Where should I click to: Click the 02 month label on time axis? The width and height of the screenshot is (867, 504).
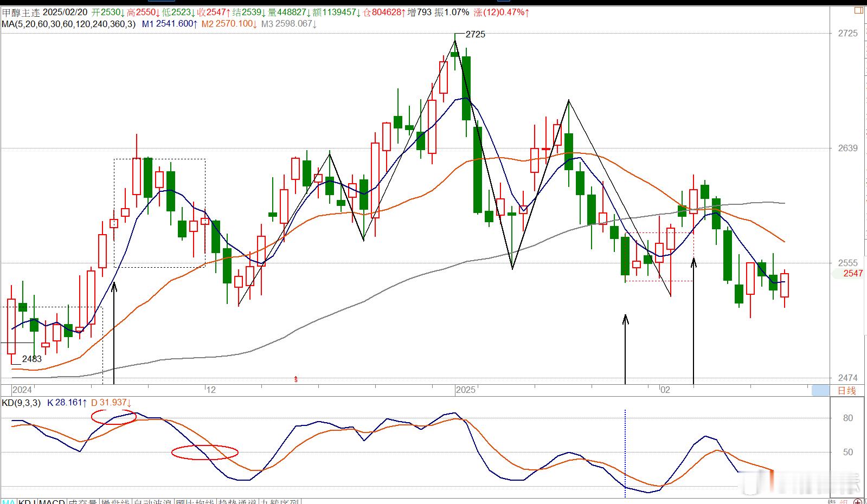(x=665, y=390)
